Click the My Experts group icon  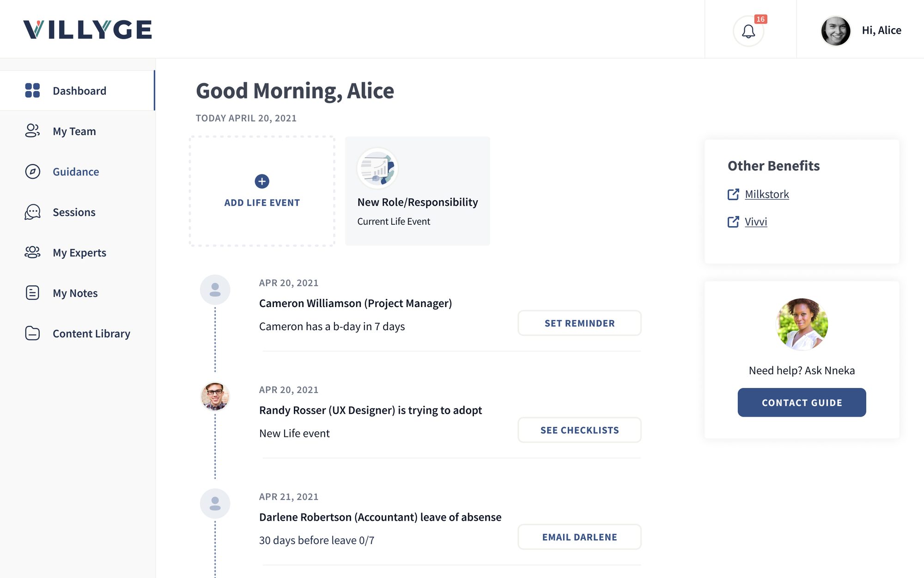(x=32, y=252)
